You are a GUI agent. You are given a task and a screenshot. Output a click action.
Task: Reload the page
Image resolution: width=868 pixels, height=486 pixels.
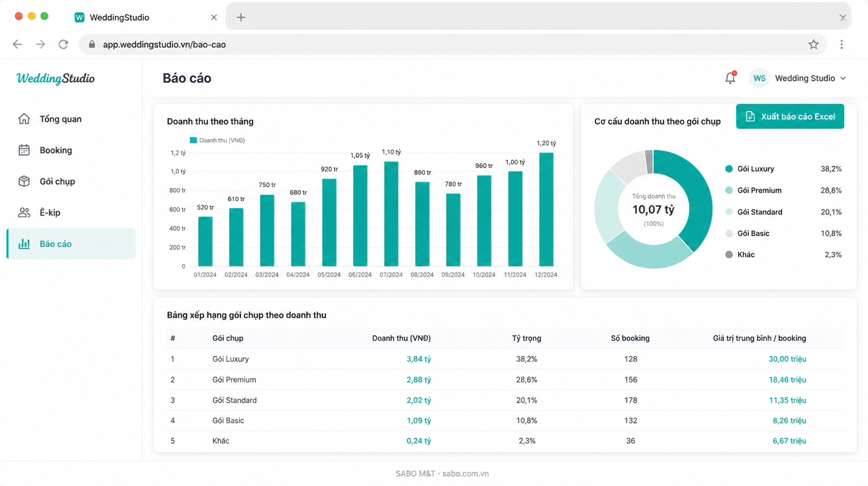[63, 45]
